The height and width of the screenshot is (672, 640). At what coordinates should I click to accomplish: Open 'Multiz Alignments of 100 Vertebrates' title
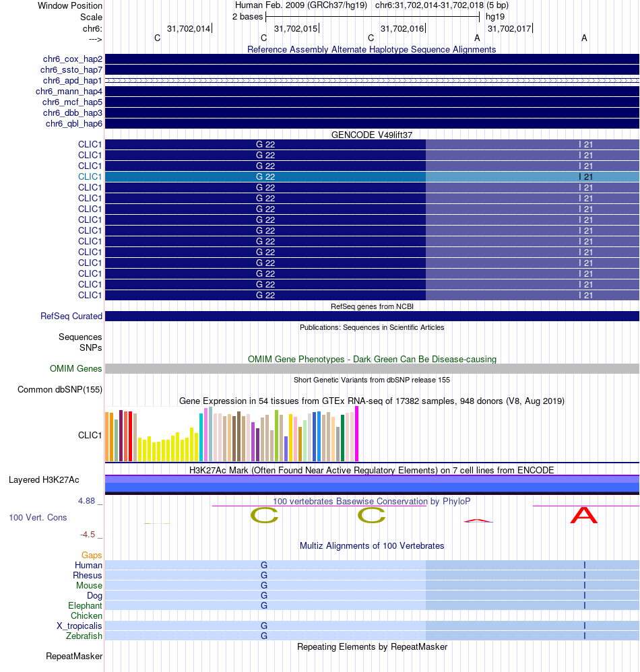point(372,545)
